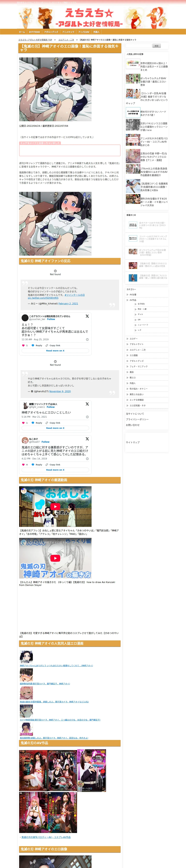Open the ギャル subcategory under AV作品
Viewport: 186px width, 868px height.
click(x=140, y=314)
